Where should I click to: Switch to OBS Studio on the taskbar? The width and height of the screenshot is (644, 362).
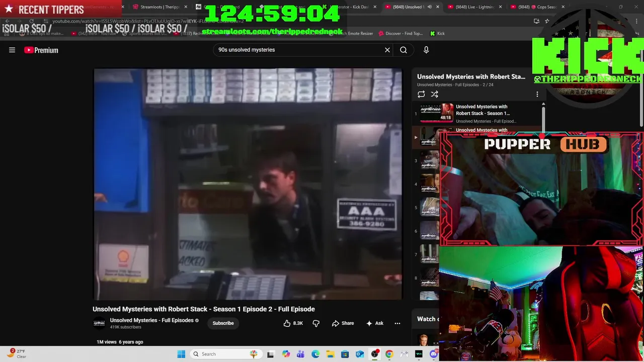374,354
